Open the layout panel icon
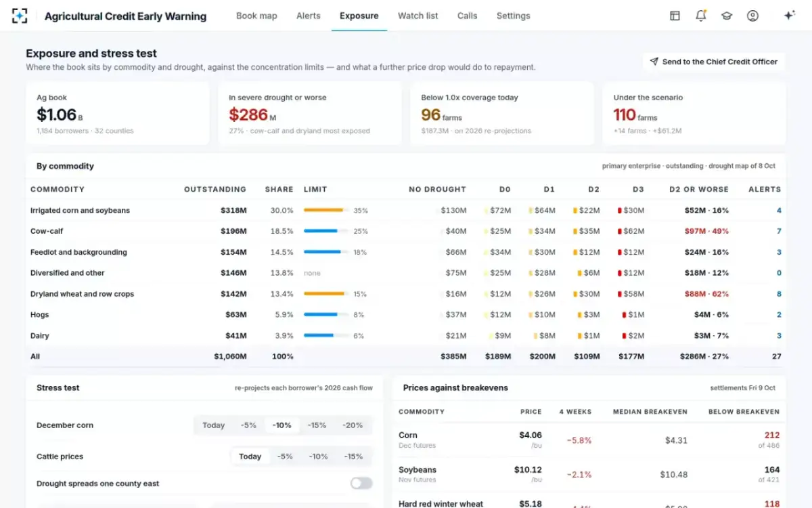This screenshot has height=508, width=812. 675,16
